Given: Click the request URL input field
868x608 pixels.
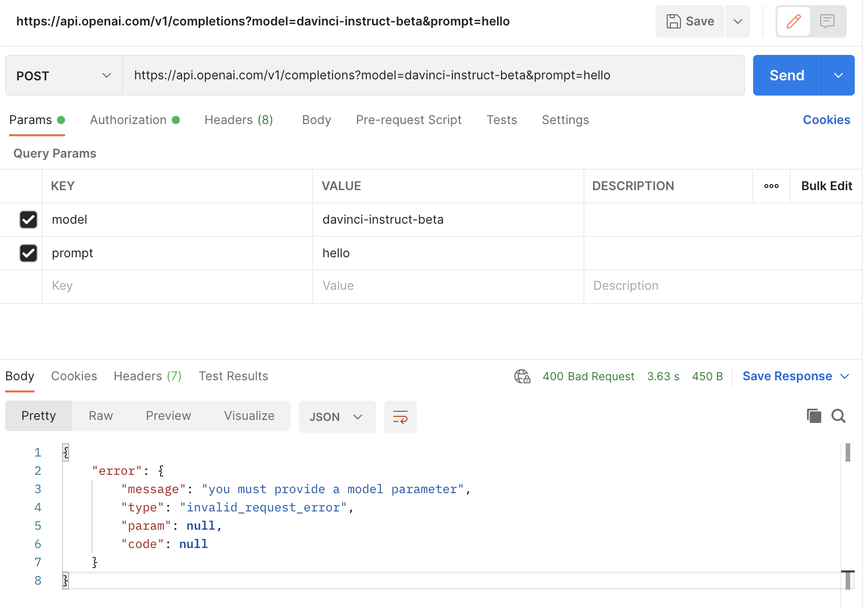Looking at the screenshot, I should point(433,75).
